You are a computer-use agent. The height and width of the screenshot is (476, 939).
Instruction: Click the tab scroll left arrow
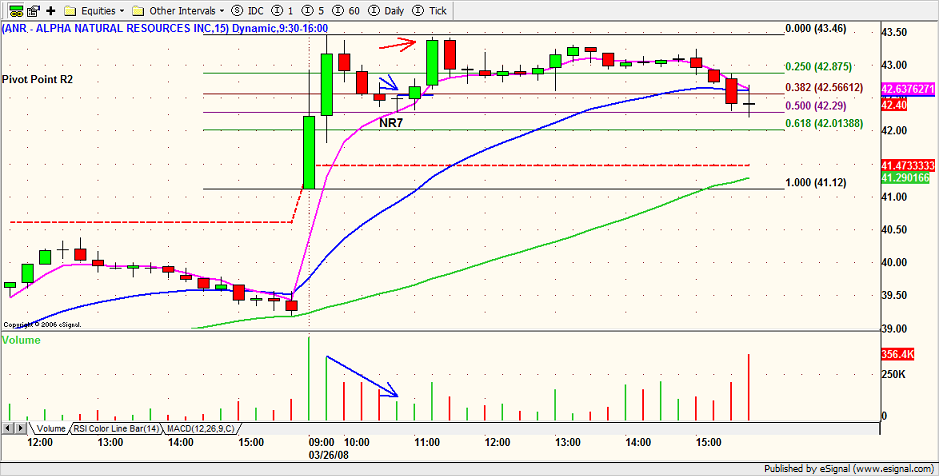(7, 429)
